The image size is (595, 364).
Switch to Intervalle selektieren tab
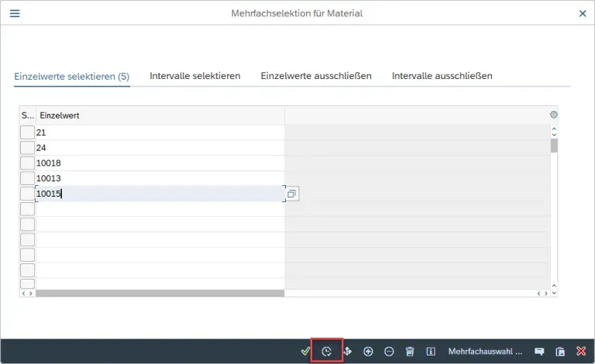click(x=194, y=76)
